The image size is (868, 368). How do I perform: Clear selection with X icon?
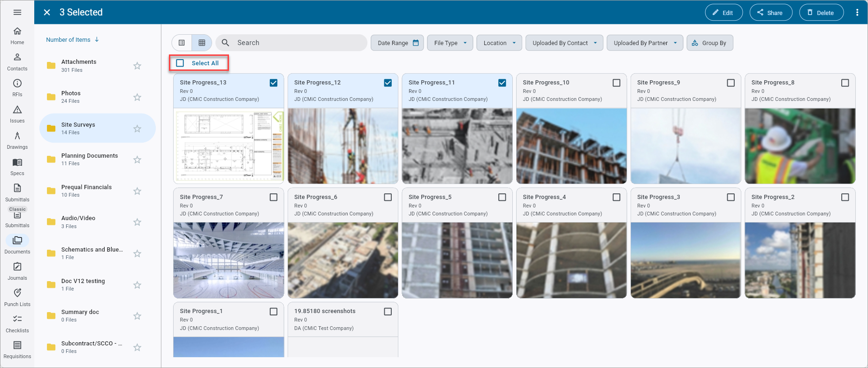[x=47, y=13]
